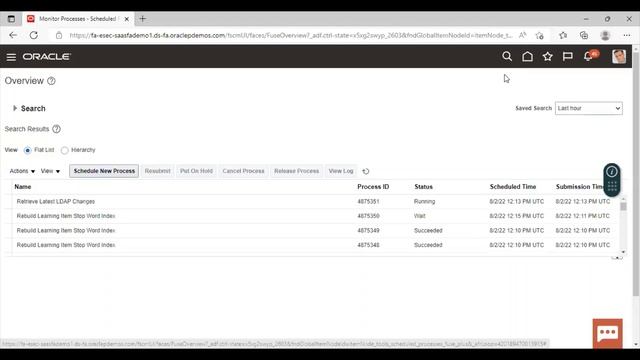
Task: Click the Wait status cell
Action: coord(420,216)
